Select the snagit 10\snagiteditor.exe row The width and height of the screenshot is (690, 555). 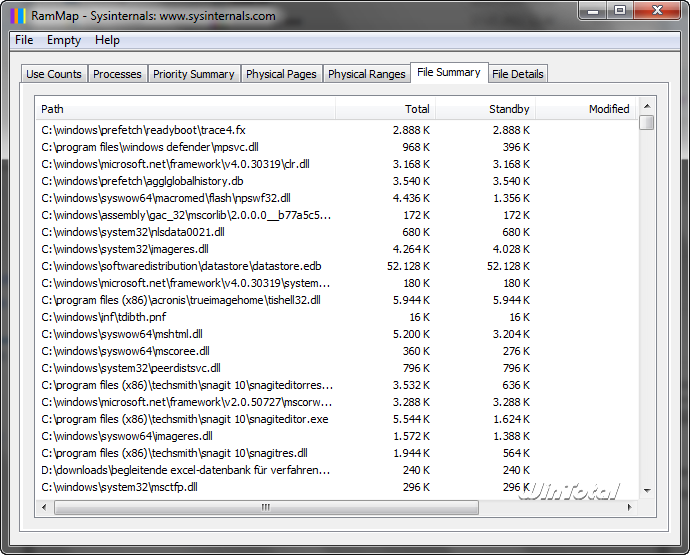point(336,419)
